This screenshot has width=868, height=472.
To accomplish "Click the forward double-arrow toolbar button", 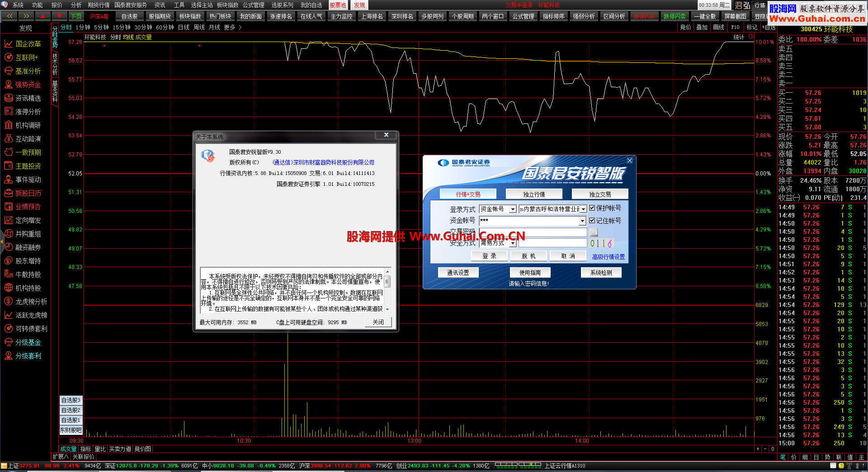I will [26, 16].
